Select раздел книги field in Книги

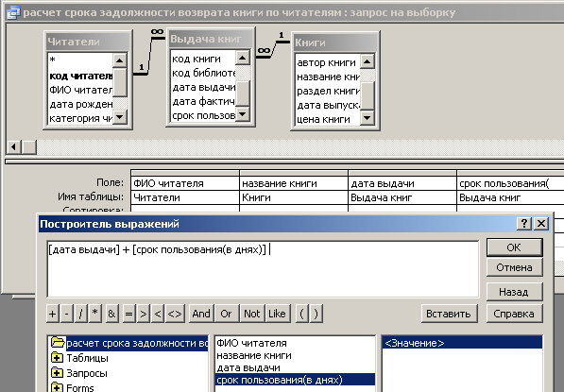[x=328, y=91]
